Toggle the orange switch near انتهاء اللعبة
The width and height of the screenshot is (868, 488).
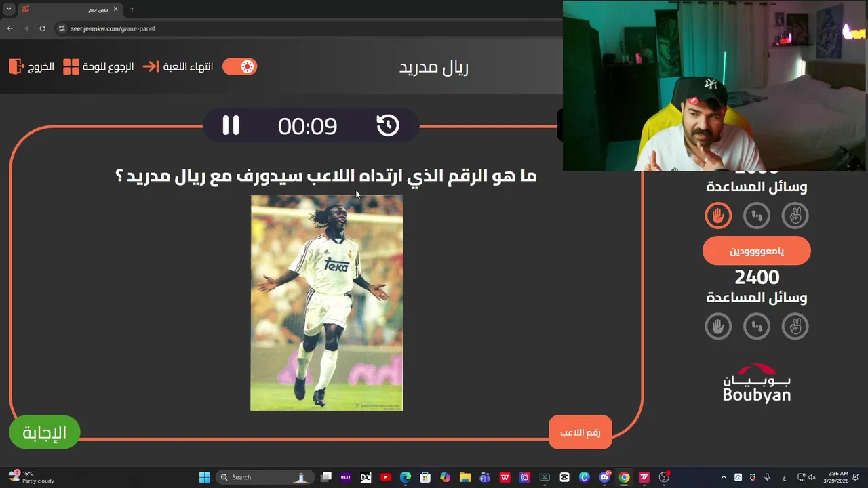[x=240, y=66]
